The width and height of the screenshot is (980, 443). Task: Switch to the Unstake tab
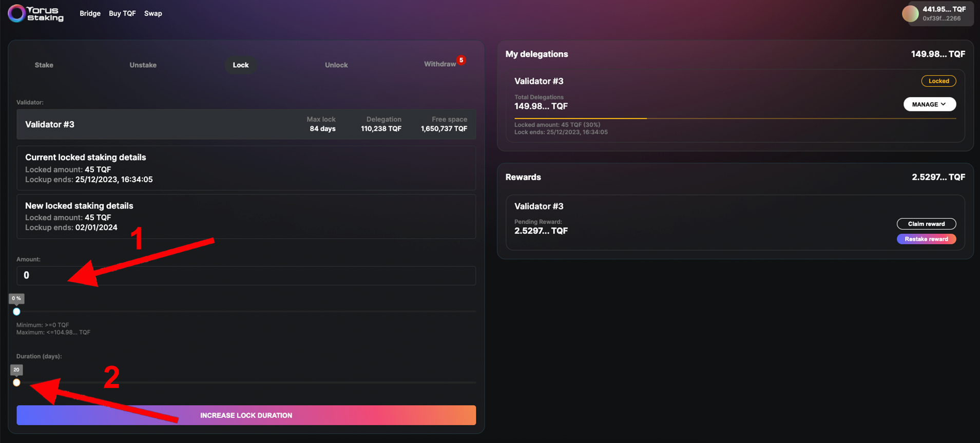click(143, 65)
